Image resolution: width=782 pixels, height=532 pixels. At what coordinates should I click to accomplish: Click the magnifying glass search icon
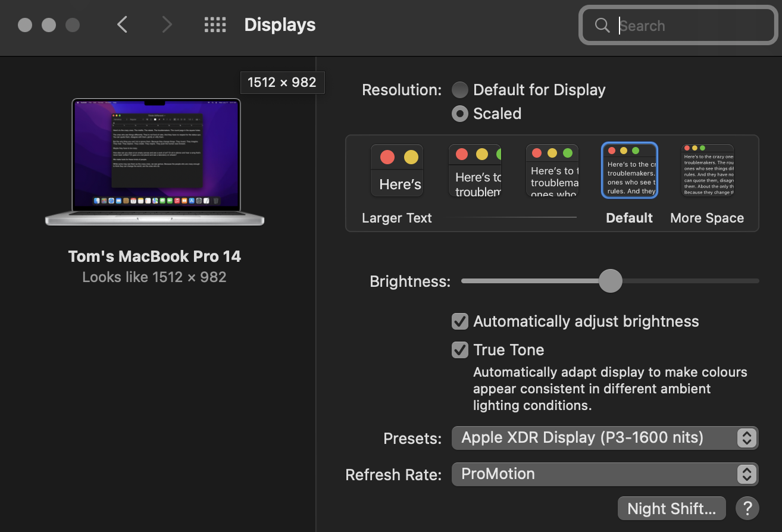(602, 25)
